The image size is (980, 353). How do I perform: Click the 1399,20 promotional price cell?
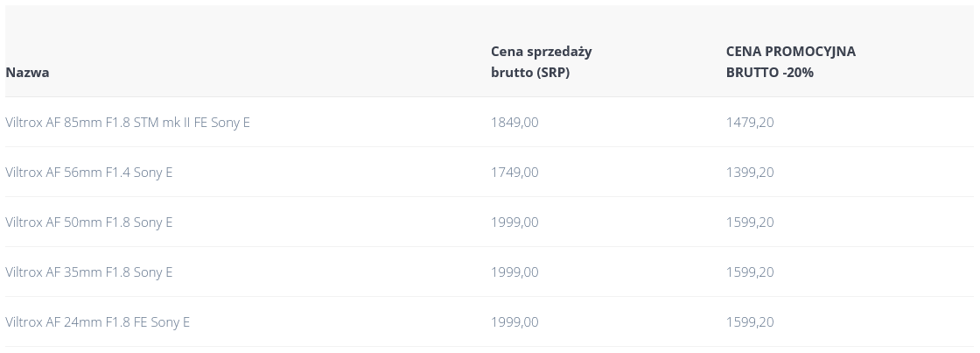click(750, 172)
